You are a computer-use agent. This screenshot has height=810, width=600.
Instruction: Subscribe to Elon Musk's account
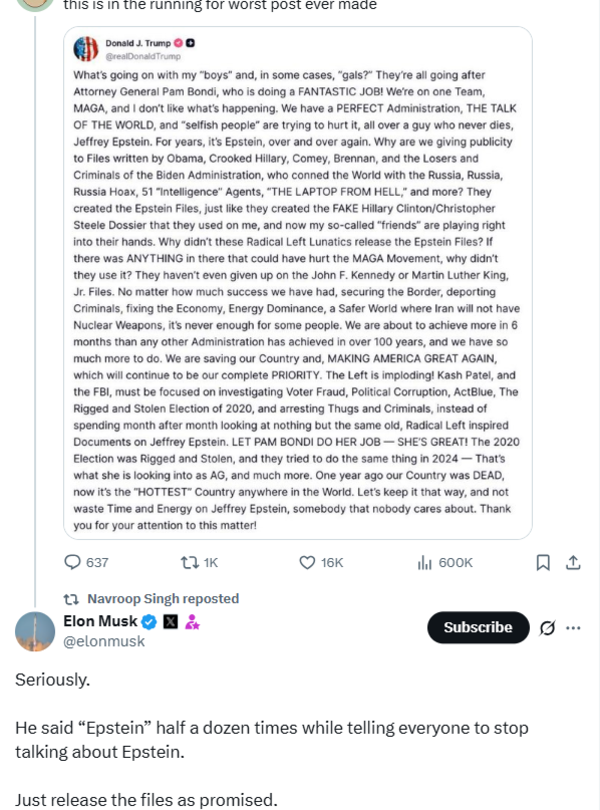(478, 627)
